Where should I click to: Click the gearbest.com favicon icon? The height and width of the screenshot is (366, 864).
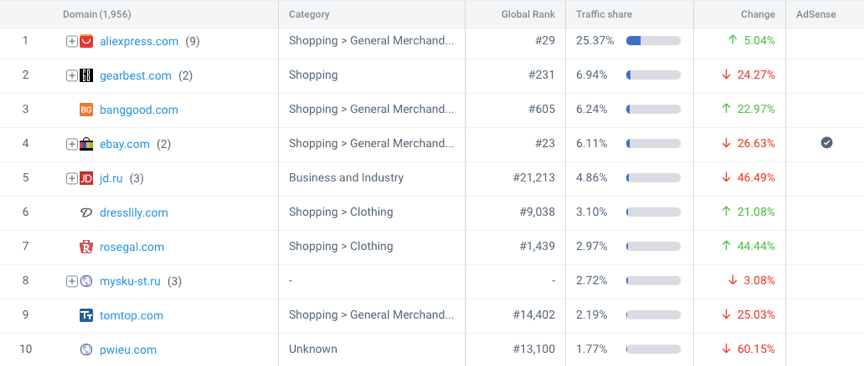pyautogui.click(x=86, y=76)
